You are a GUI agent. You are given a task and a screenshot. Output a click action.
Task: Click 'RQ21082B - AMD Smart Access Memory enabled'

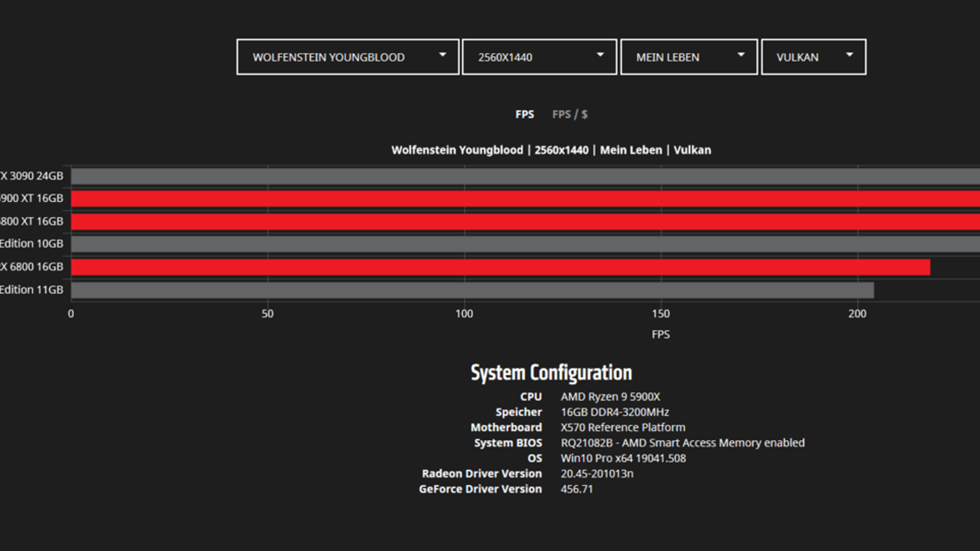(x=683, y=443)
